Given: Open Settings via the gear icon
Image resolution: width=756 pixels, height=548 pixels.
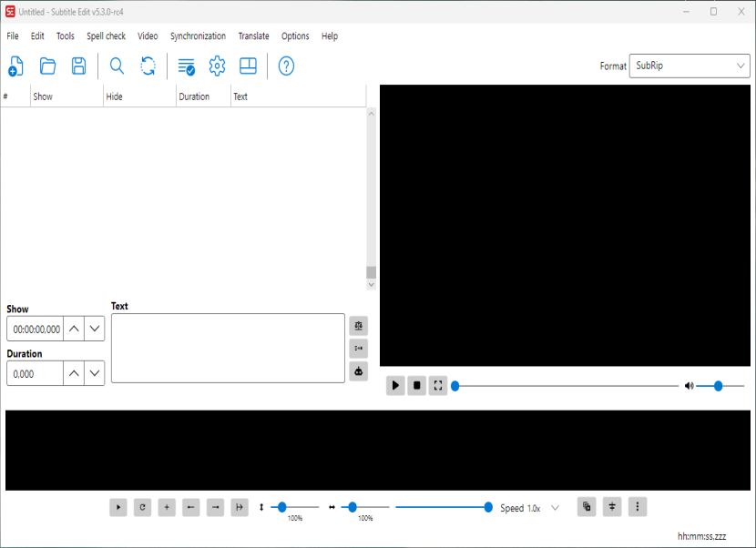Looking at the screenshot, I should [x=217, y=66].
